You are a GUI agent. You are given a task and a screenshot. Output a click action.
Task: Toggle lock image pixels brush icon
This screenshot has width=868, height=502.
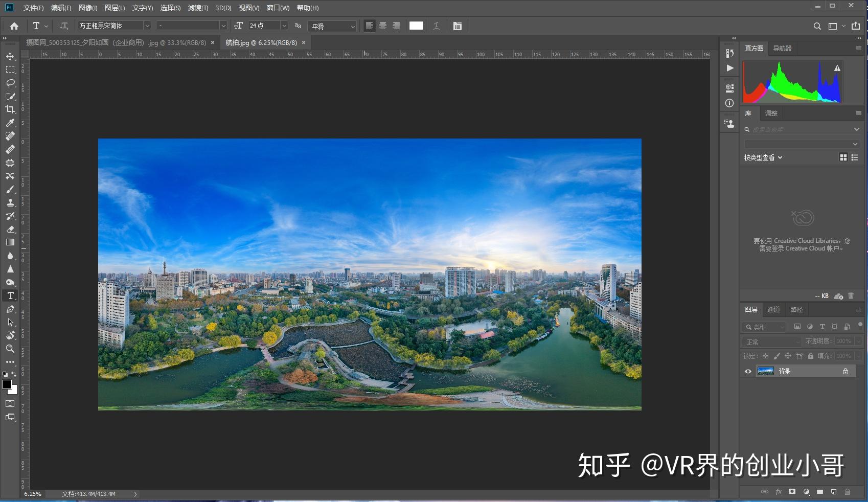click(x=776, y=356)
